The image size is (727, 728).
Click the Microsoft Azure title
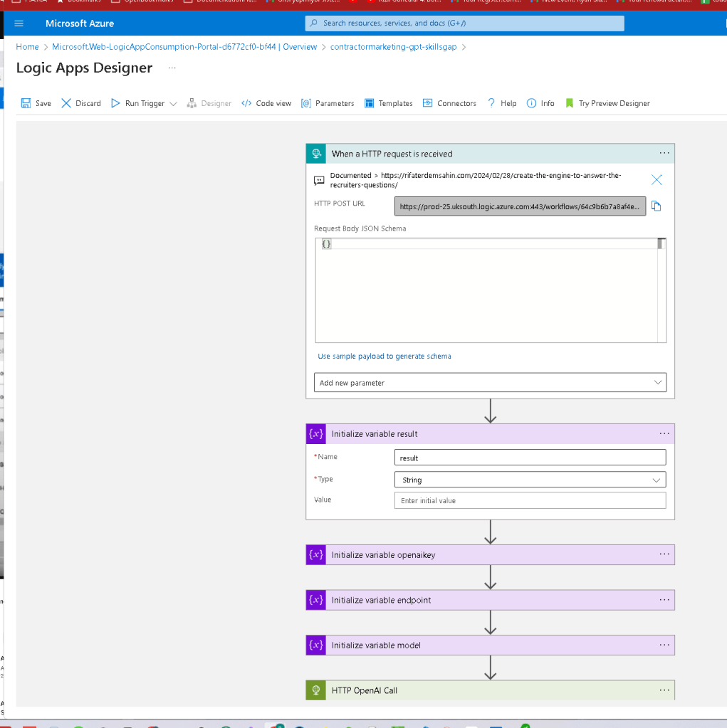tap(80, 23)
